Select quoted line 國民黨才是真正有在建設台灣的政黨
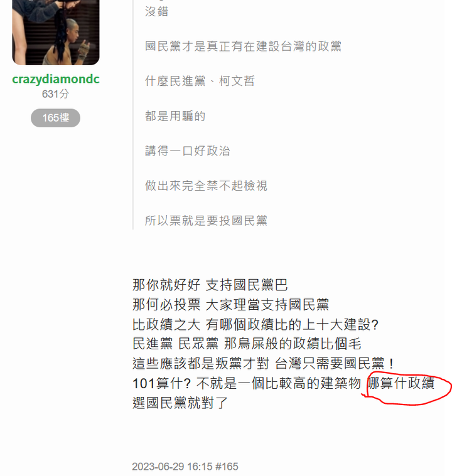This screenshot has width=452, height=476. 243,46
